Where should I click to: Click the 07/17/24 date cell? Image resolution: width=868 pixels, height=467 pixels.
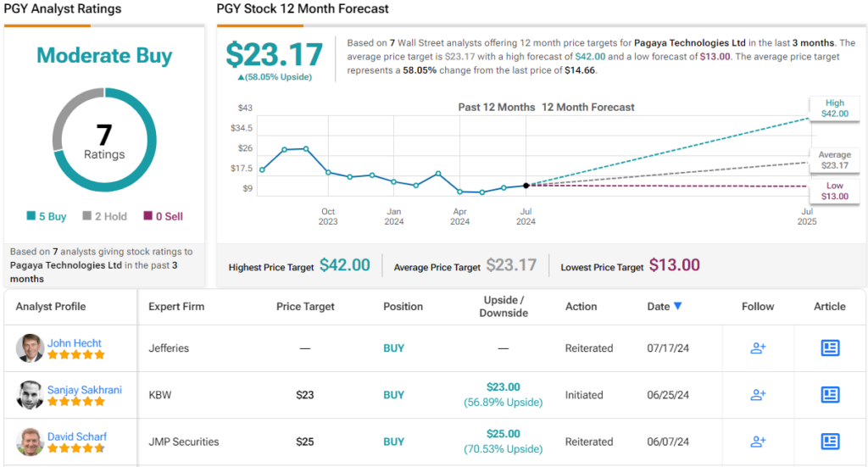pyautogui.click(x=668, y=348)
